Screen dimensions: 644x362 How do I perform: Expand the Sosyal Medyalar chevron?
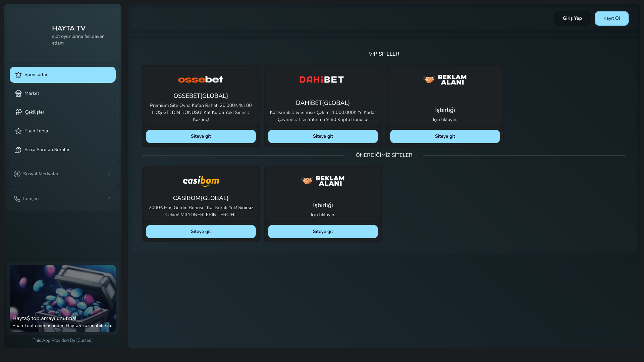click(x=109, y=174)
